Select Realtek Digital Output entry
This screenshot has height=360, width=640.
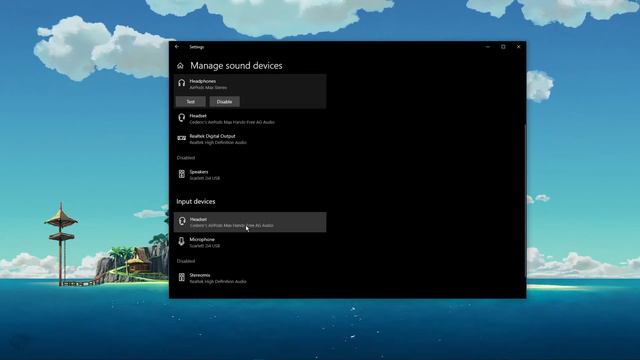[250, 139]
